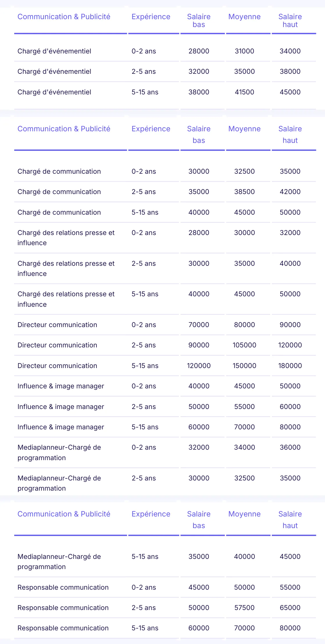This screenshot has width=325, height=644.
Task: Select the 180000 high salary value
Action: coord(290,366)
